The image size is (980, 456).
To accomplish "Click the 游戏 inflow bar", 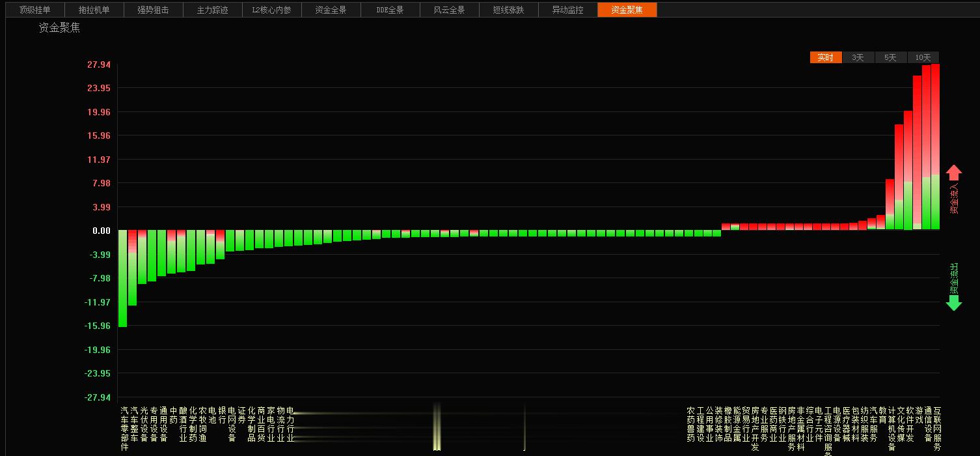I will pyautogui.click(x=918, y=152).
